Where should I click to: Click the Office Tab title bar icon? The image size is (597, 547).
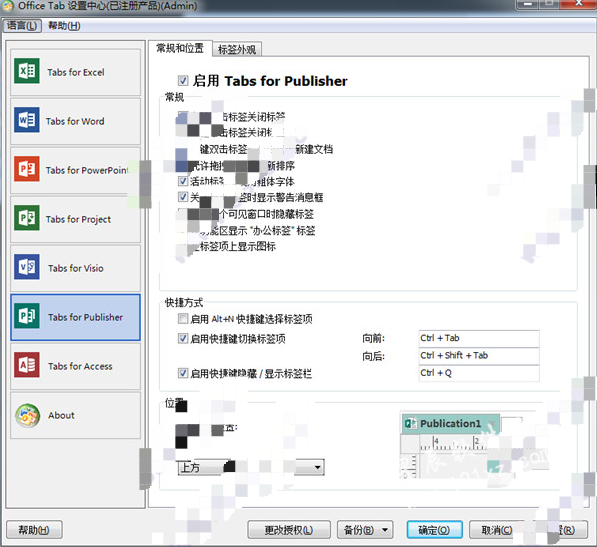tap(7, 6)
